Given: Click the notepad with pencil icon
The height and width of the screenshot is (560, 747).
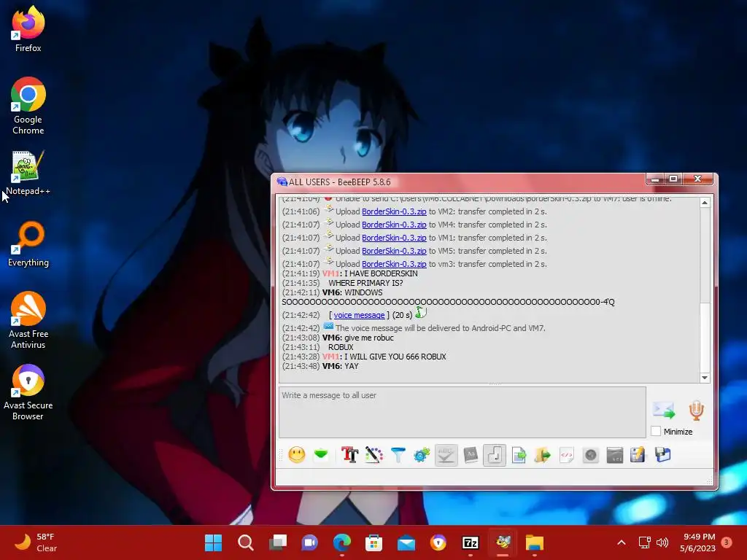Looking at the screenshot, I should click(x=638, y=455).
